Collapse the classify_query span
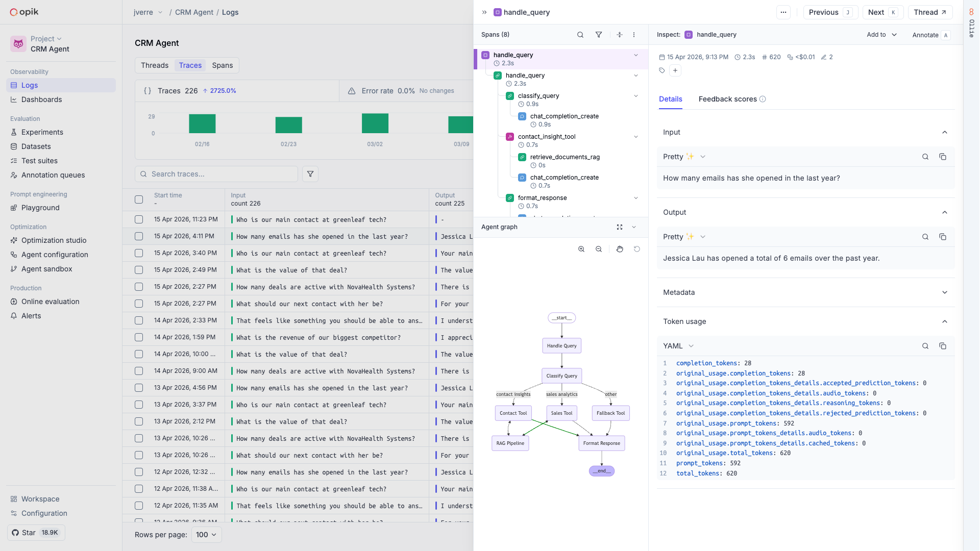This screenshot has width=980, height=551. 635,96
